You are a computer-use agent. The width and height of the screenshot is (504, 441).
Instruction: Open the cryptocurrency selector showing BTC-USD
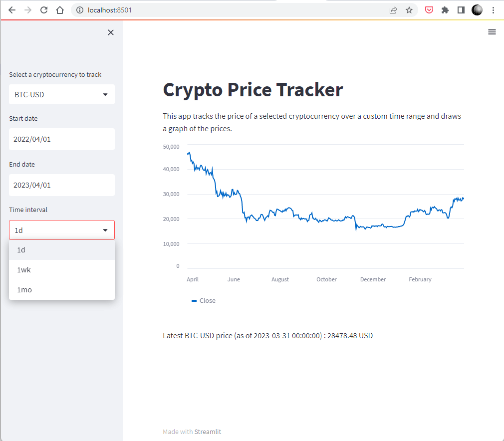(x=61, y=94)
